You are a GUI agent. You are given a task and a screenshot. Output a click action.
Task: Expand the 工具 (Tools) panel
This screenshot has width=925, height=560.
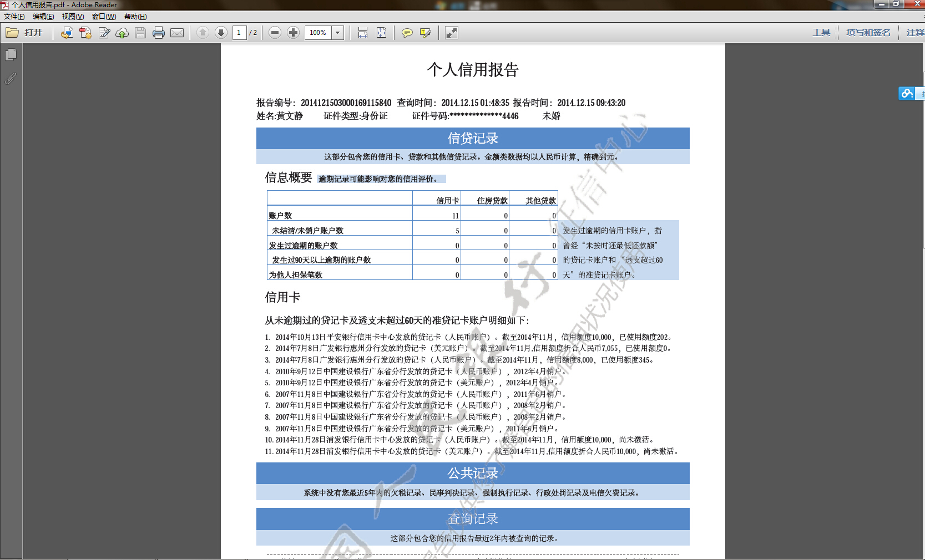coord(821,33)
